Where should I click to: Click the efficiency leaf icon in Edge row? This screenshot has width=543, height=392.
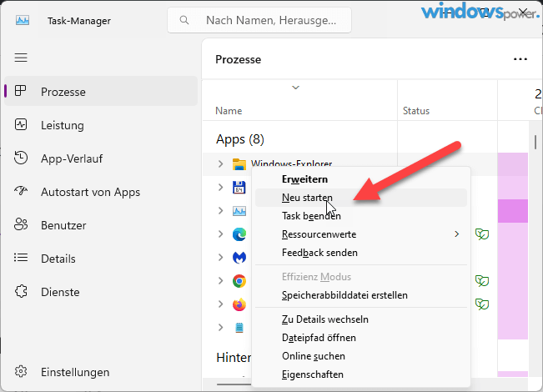(x=482, y=234)
